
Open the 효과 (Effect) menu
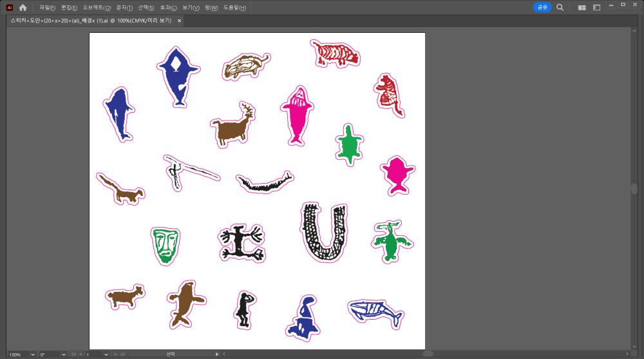click(x=169, y=8)
